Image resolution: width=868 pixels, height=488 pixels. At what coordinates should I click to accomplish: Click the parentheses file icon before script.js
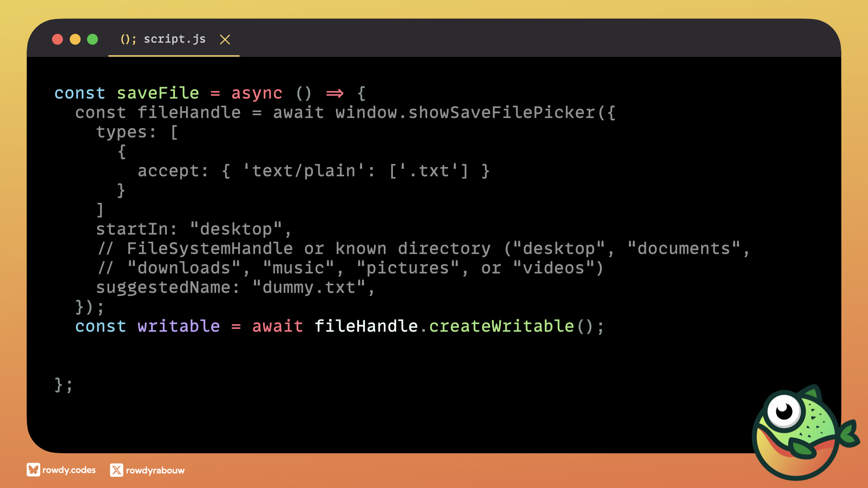pyautogui.click(x=128, y=39)
